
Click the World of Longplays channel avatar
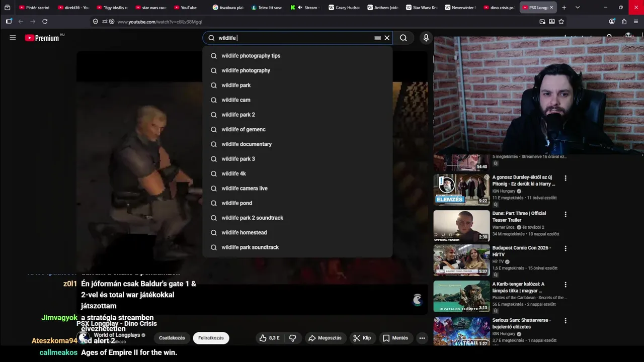tap(84, 337)
